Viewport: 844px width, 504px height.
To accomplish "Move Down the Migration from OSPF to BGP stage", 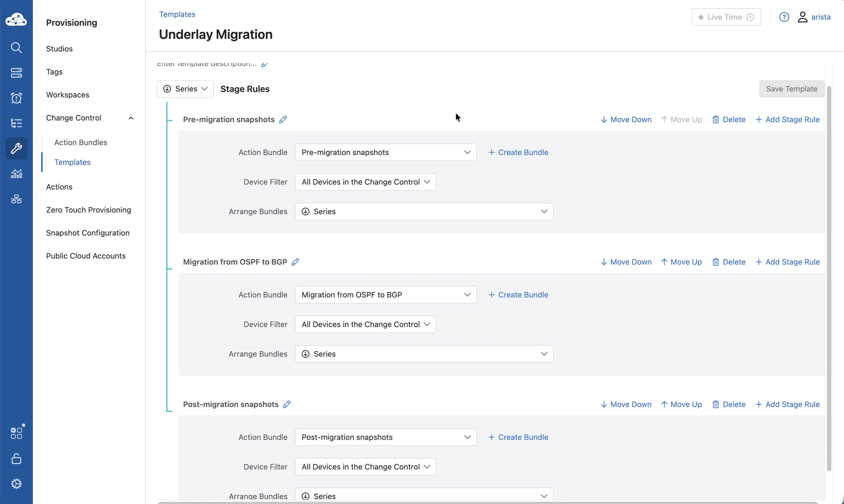I will (626, 262).
